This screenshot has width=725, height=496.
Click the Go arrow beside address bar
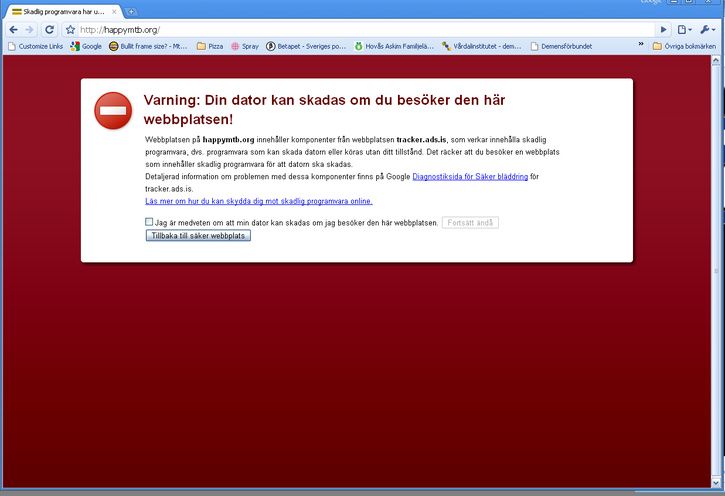(664, 30)
